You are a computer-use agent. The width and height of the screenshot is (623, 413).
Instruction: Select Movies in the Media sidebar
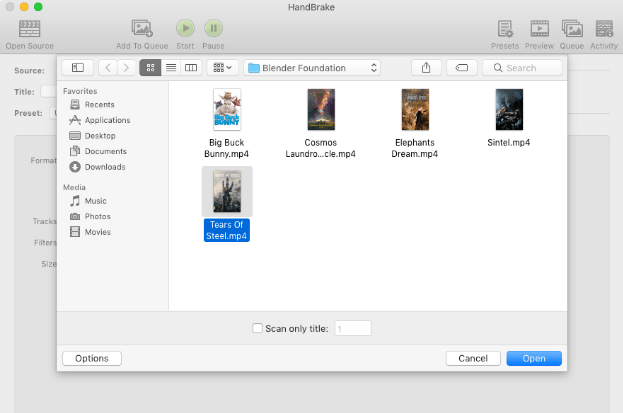(98, 232)
